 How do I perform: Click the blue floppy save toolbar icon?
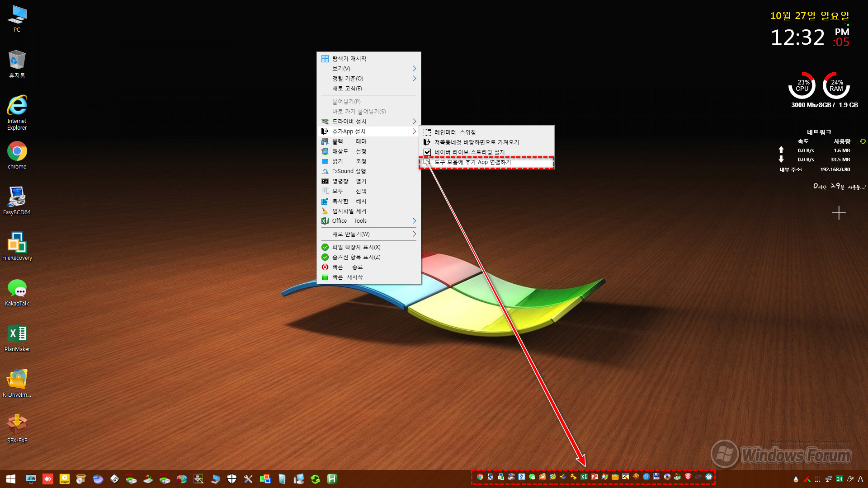point(657,477)
